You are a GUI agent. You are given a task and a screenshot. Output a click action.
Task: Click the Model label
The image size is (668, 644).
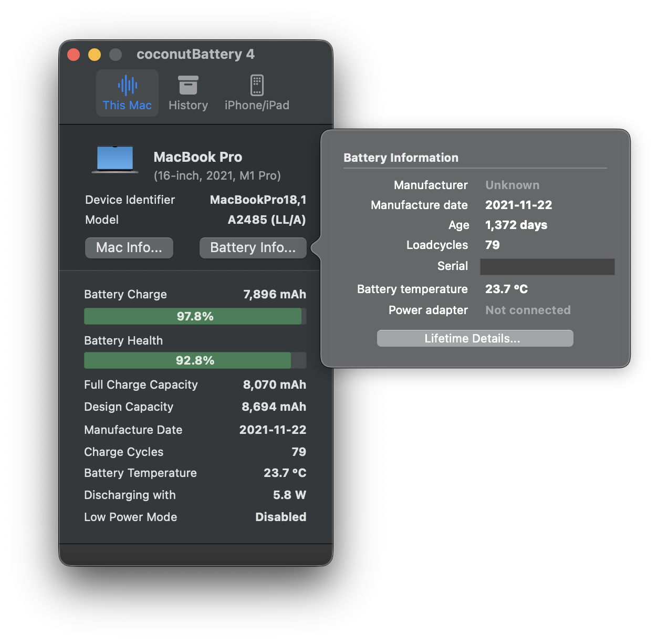coord(102,220)
